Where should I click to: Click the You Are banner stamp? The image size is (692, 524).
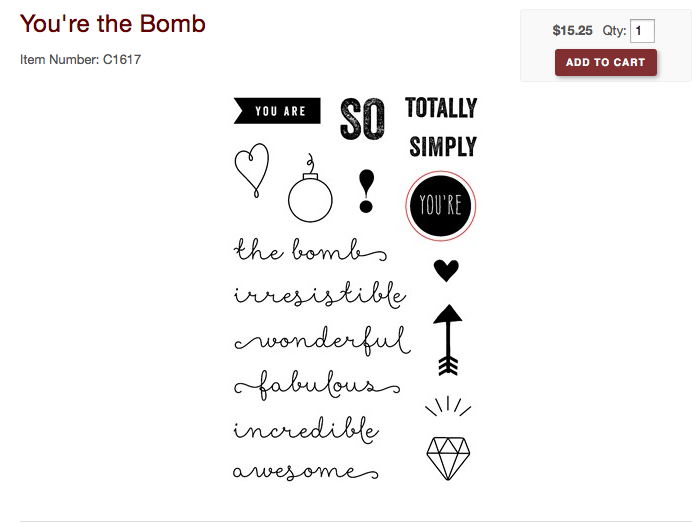point(277,111)
